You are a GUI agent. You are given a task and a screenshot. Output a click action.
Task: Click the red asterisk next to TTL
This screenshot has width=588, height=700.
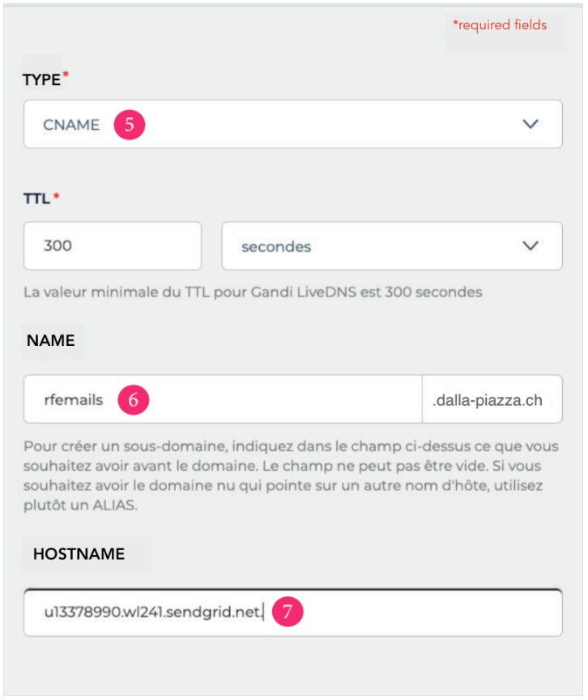(56, 195)
